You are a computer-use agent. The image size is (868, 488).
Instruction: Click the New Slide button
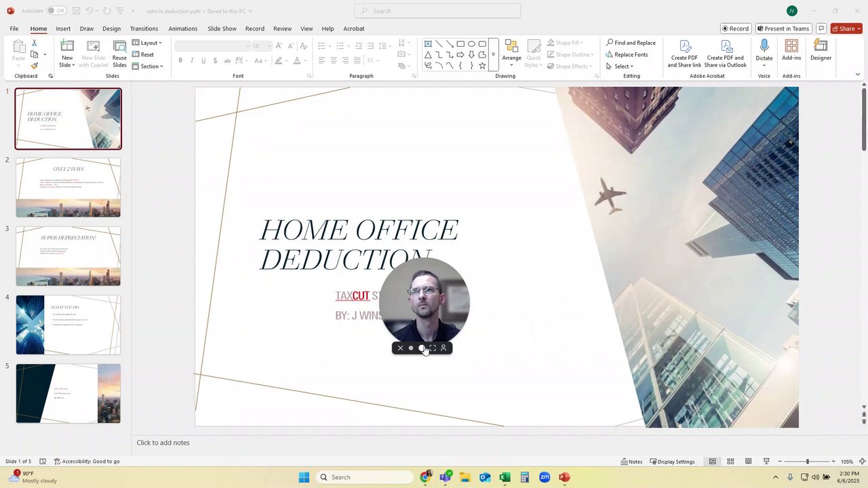(67, 54)
